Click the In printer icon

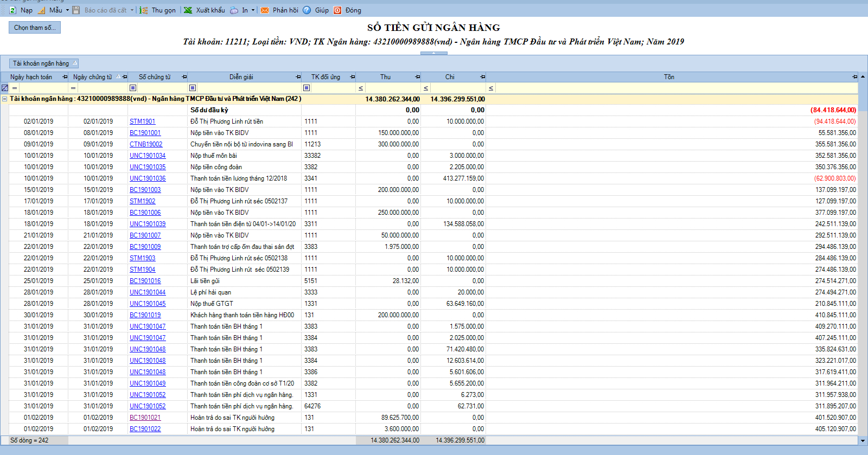click(x=234, y=10)
